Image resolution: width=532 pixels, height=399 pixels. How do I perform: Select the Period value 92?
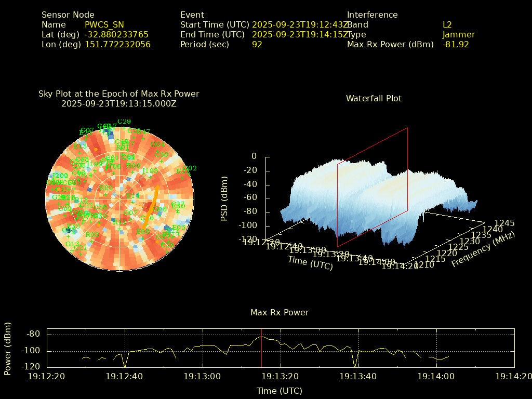257,44
